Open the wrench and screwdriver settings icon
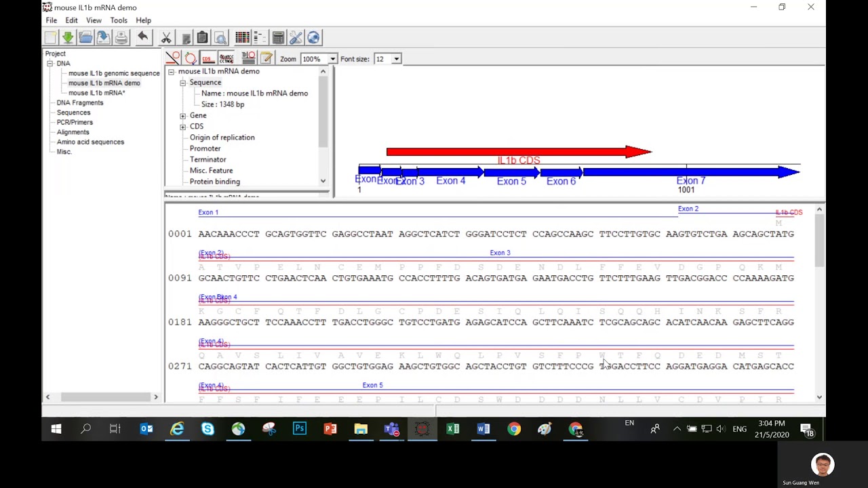This screenshot has height=488, width=868. click(x=296, y=37)
